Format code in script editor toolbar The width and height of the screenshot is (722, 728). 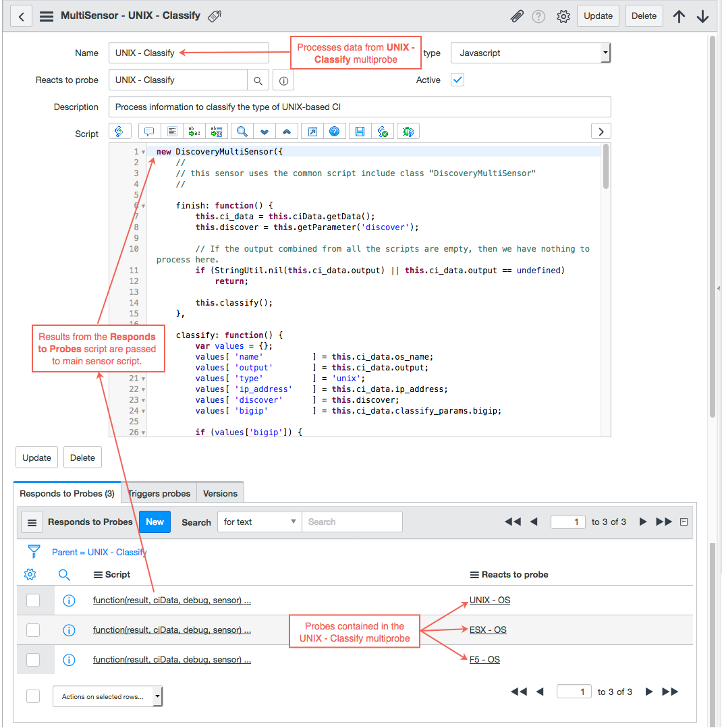(x=172, y=132)
